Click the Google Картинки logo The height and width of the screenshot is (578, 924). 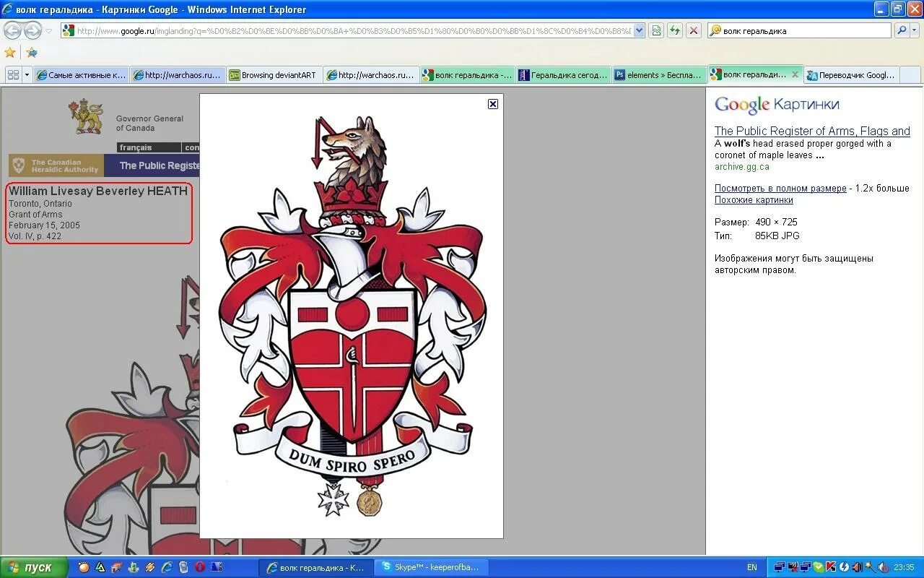pos(777,105)
